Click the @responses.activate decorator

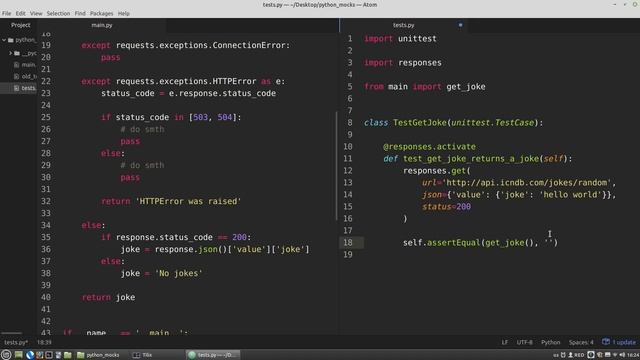tap(429, 147)
